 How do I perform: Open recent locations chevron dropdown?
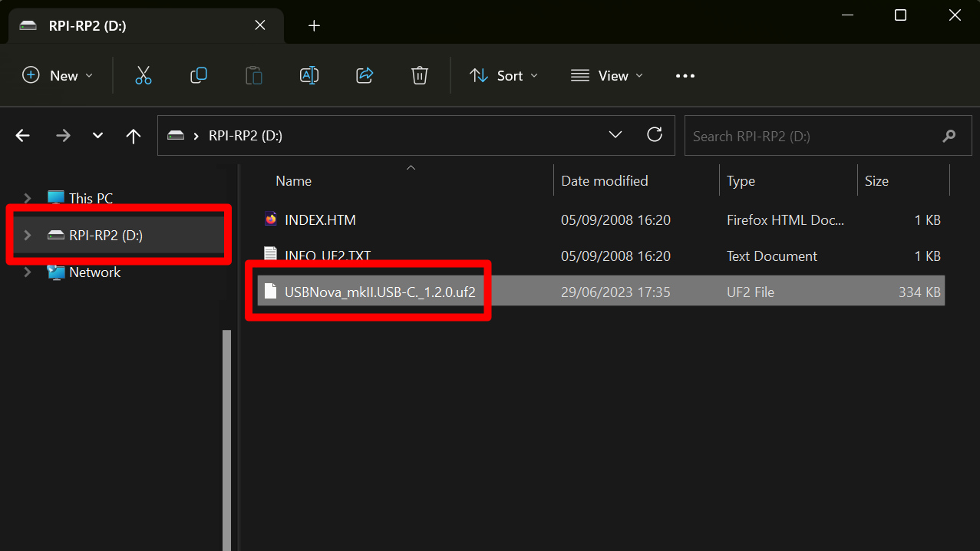click(x=97, y=136)
